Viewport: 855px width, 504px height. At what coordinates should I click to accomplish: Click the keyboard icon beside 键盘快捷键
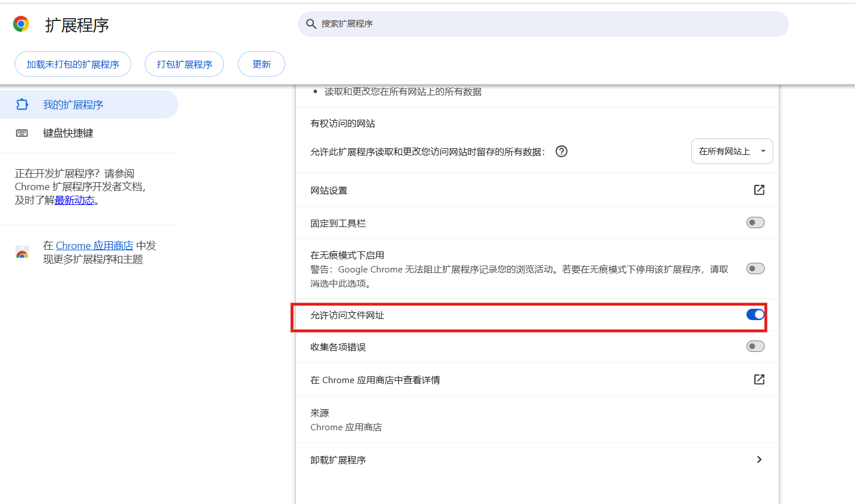(x=22, y=133)
